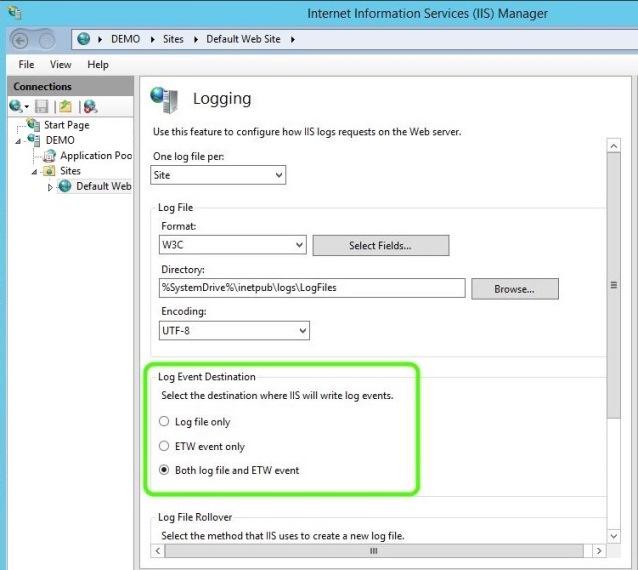Viewport: 638px width, 570px height.
Task: Open the Help menu
Action: [x=98, y=64]
